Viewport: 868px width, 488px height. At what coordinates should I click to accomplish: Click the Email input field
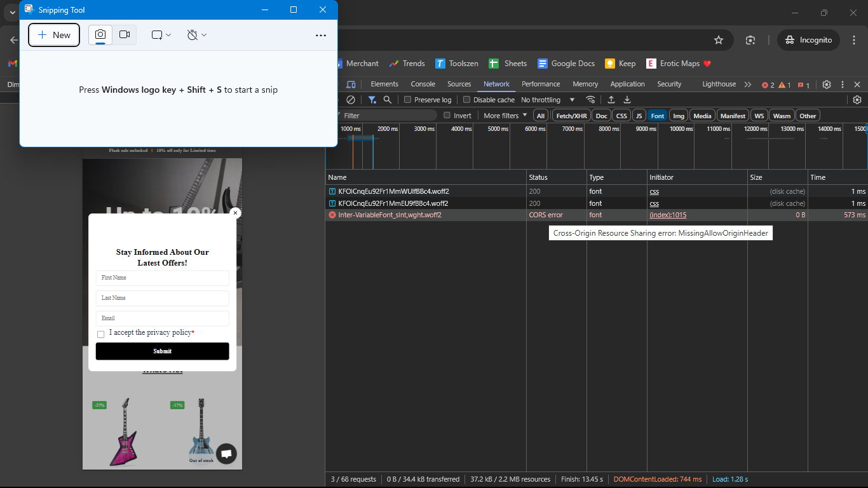pyautogui.click(x=162, y=318)
